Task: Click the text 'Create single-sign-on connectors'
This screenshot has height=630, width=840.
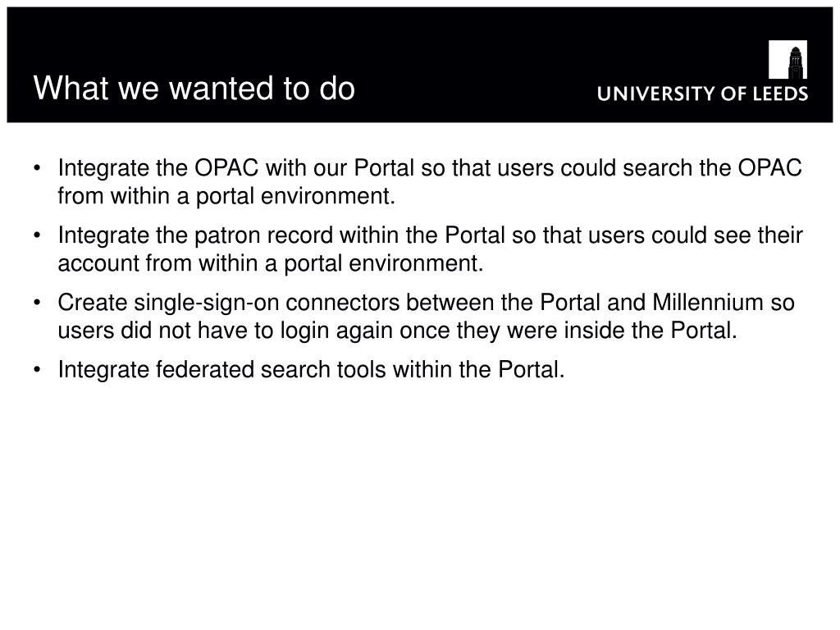Action: coord(229,303)
